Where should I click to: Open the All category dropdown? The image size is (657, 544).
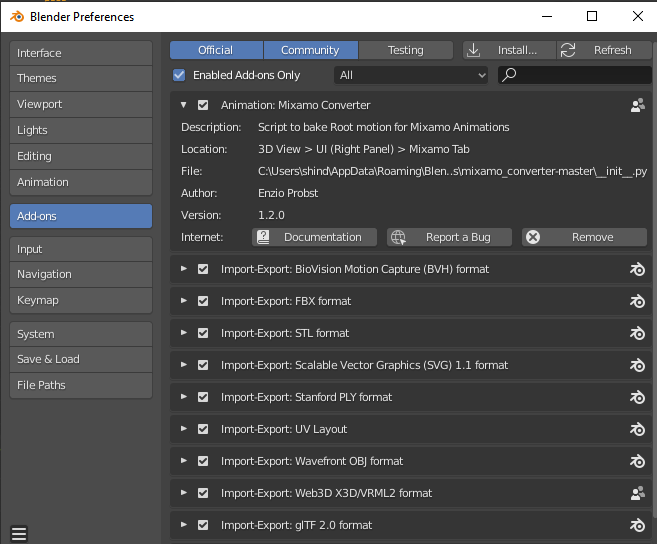click(x=411, y=75)
